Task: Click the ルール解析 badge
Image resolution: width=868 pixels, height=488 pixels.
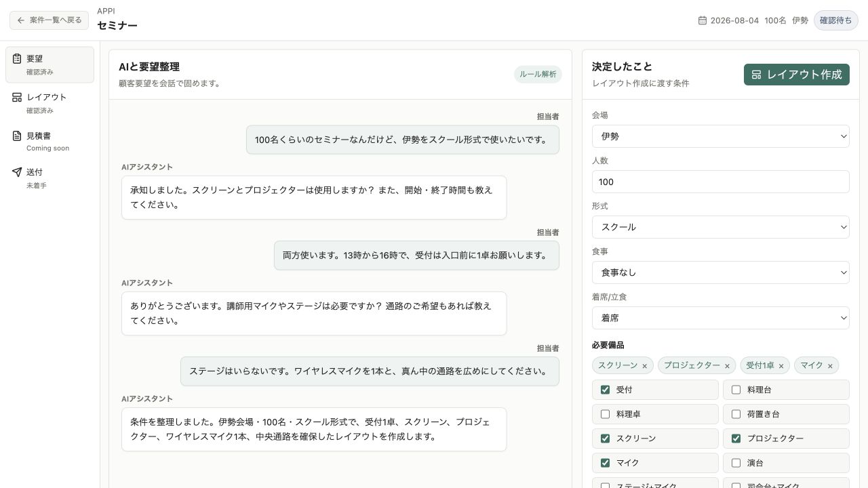Action: (x=538, y=75)
